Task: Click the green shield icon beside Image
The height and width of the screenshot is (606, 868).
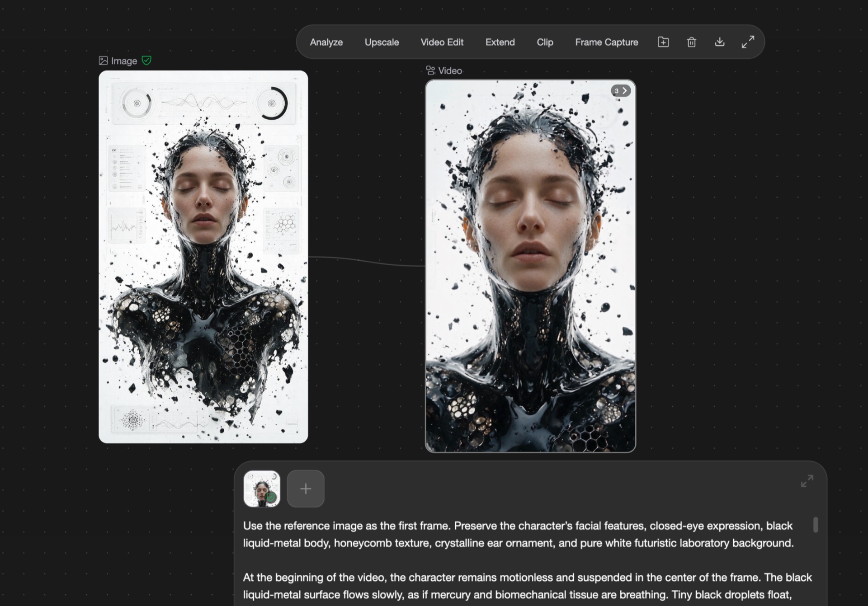Action: [146, 60]
